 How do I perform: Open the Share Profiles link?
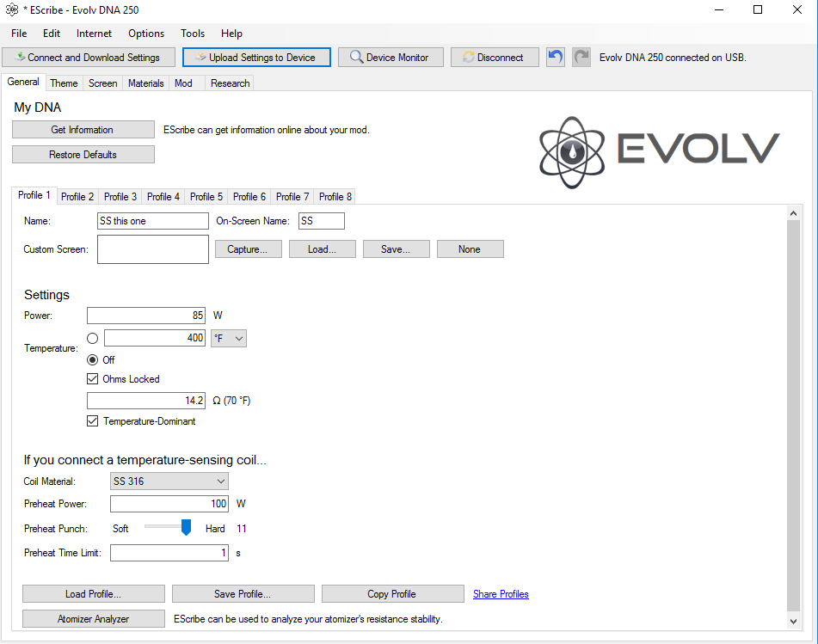pos(501,594)
